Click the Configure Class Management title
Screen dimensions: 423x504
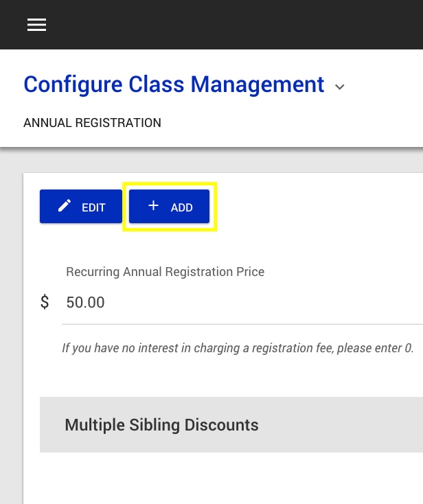click(x=174, y=84)
